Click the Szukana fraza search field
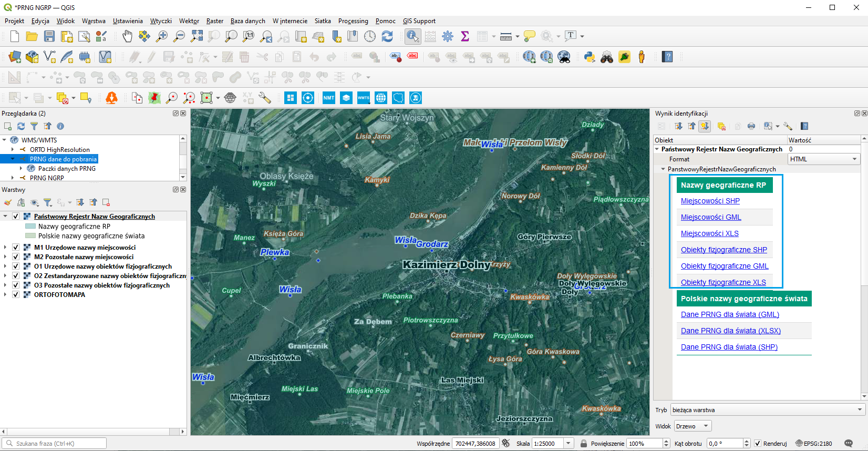The height and width of the screenshot is (451, 868). pos(54,443)
